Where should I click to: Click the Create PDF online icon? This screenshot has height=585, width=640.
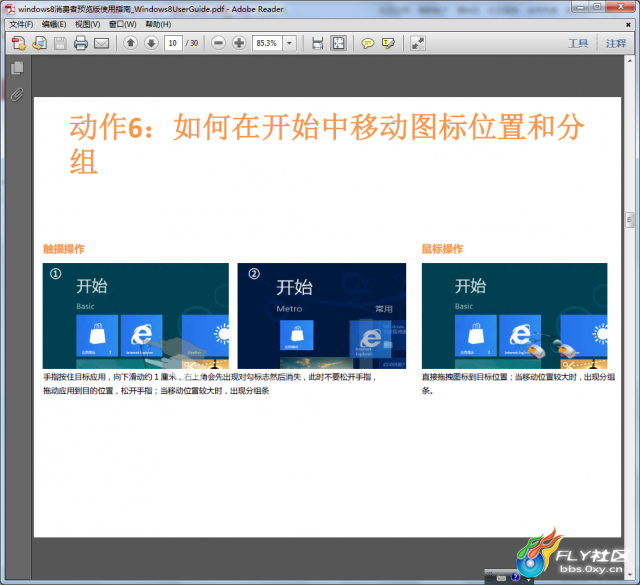(18, 43)
